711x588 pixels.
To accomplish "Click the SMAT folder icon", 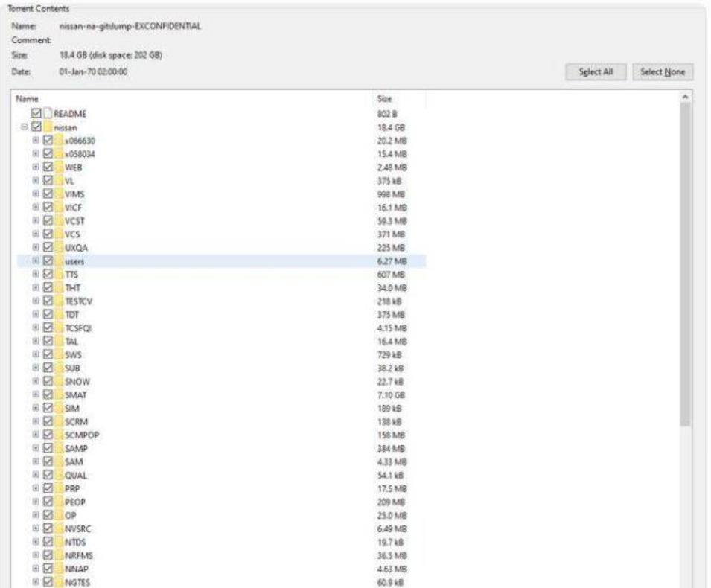I will tap(60, 395).
